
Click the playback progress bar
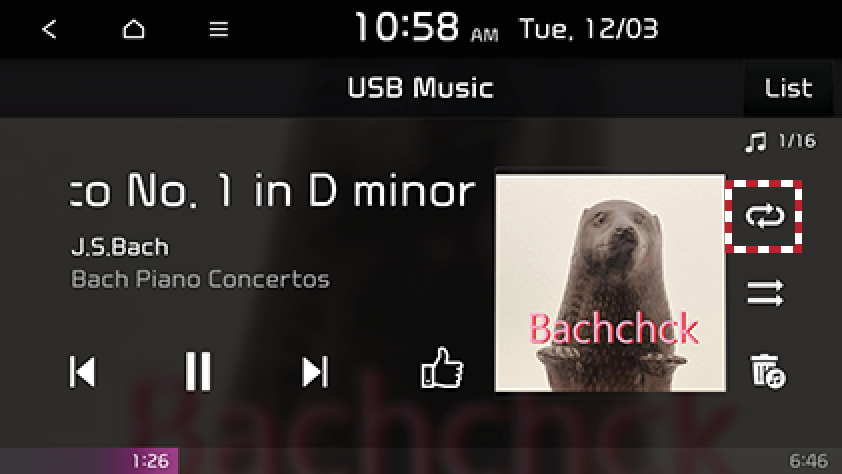tap(421, 461)
